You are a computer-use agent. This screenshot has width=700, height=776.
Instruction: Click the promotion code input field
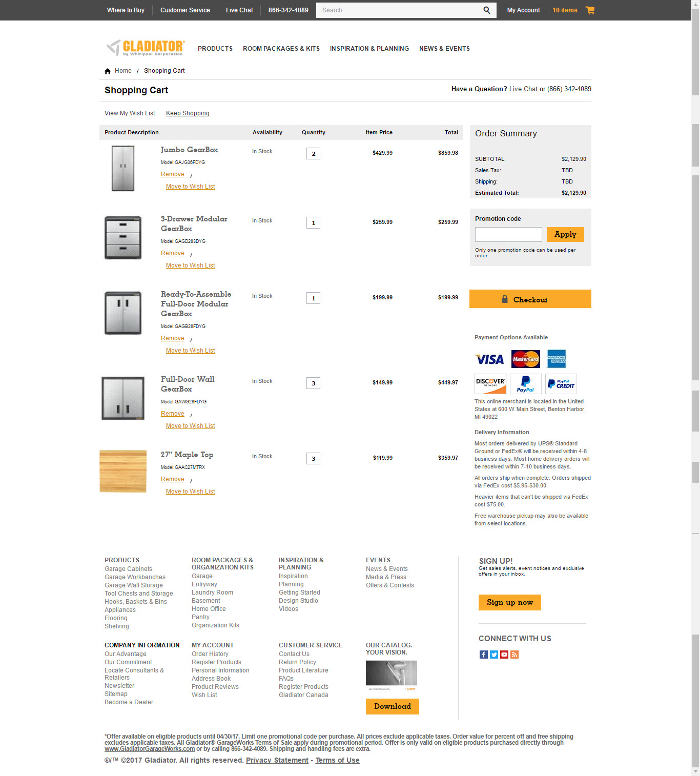coord(508,234)
